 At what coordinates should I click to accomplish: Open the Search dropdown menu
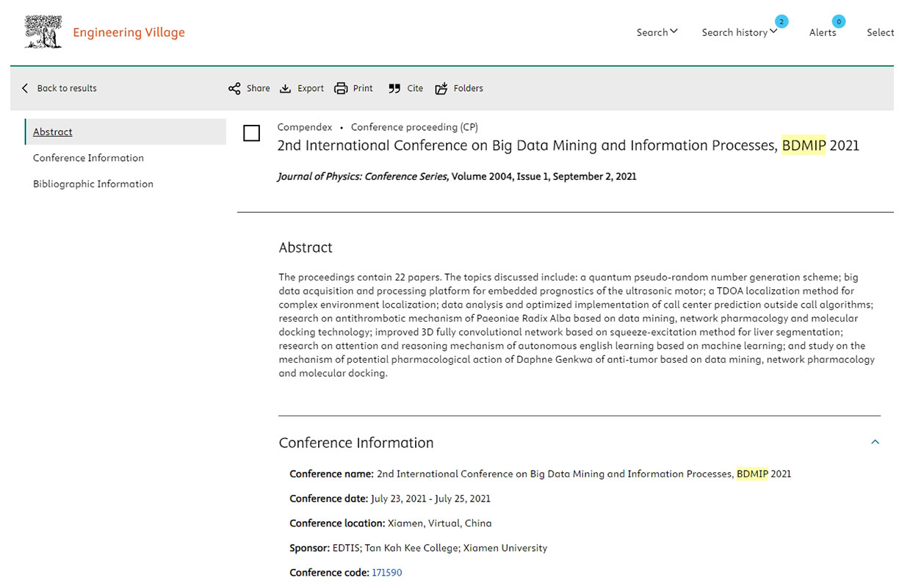[657, 32]
